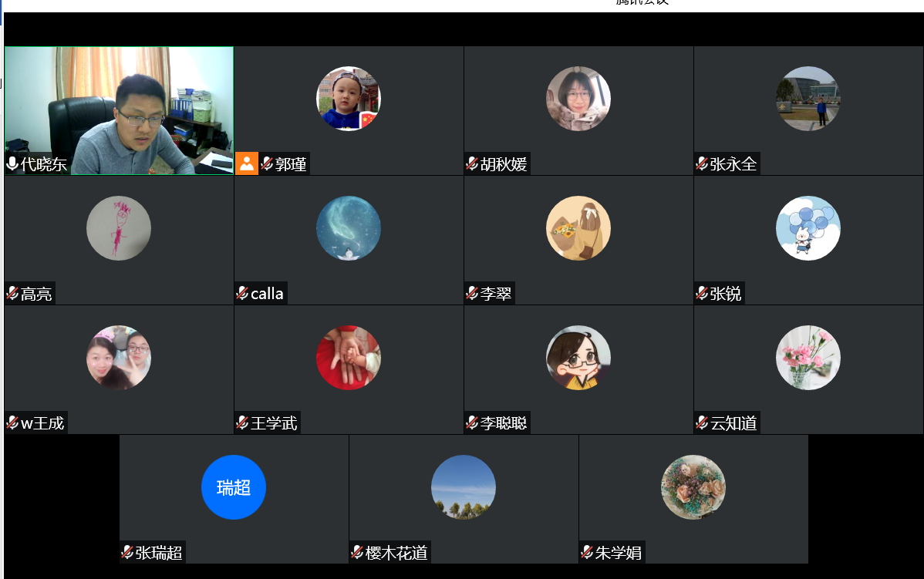
Task: Click 王学武's red hands avatar
Action: click(x=349, y=358)
